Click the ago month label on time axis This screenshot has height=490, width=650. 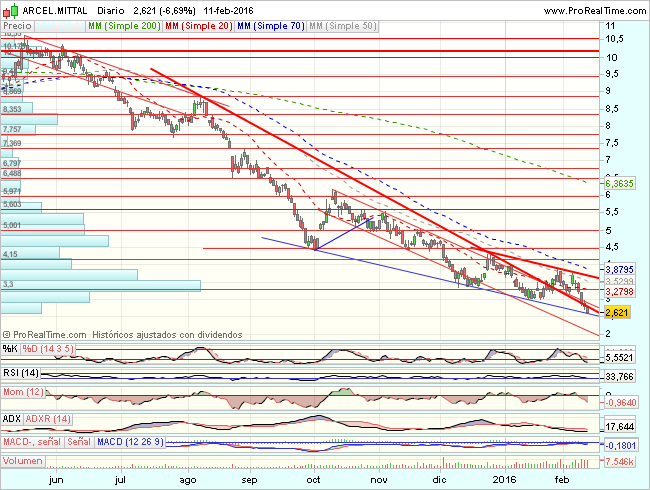[x=188, y=480]
